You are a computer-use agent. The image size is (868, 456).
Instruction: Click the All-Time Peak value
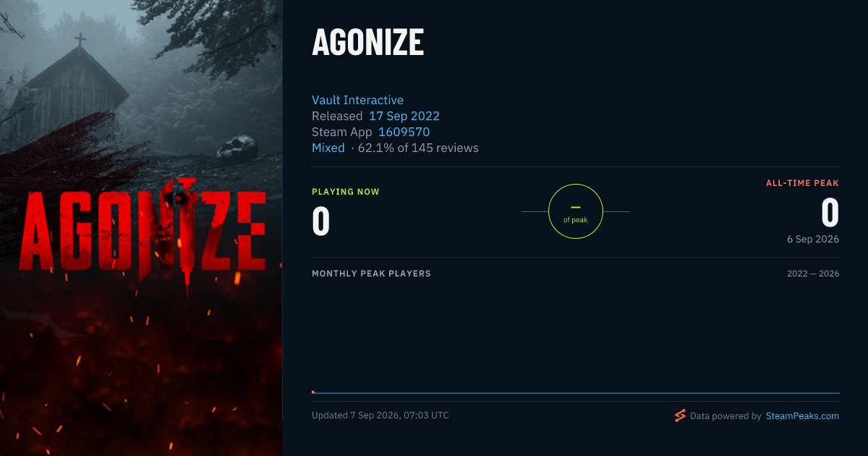click(830, 213)
